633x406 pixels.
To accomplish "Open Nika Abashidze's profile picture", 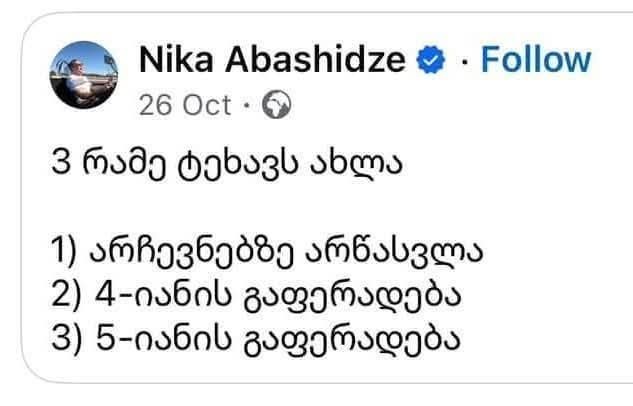I will coord(81,76).
